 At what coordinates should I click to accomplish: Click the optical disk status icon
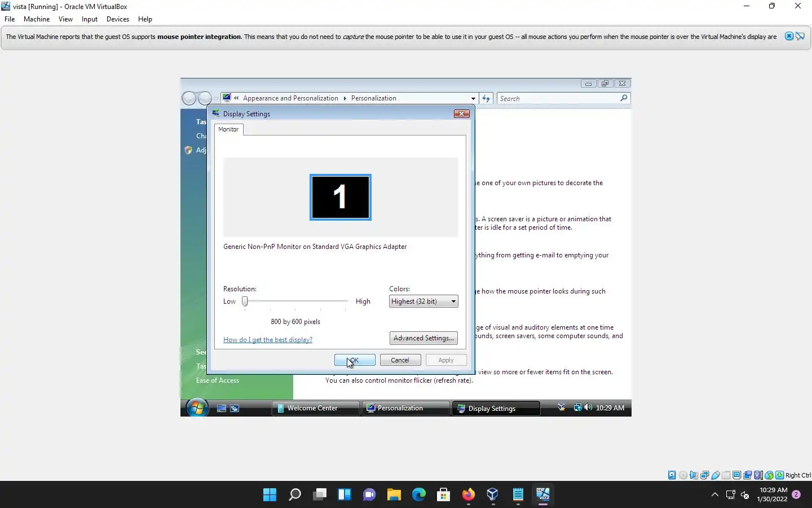point(683,475)
